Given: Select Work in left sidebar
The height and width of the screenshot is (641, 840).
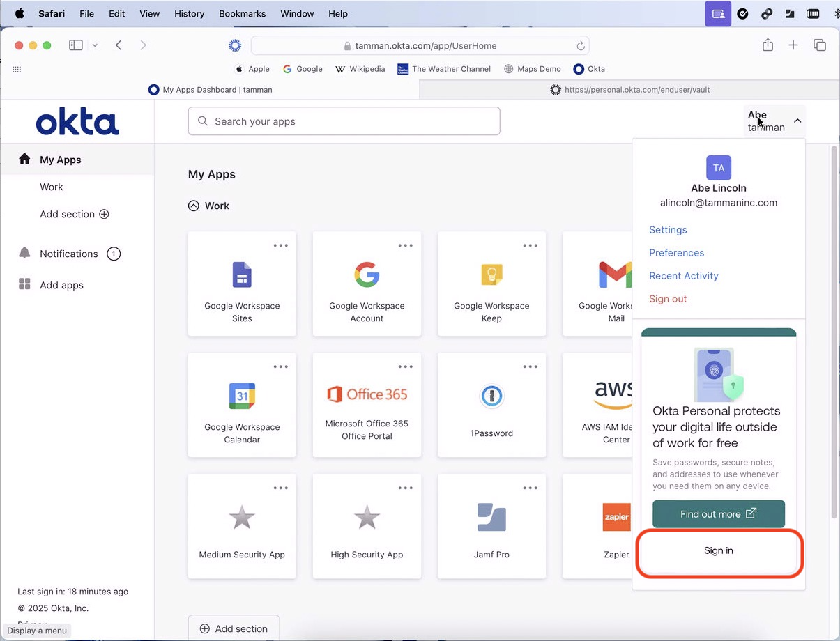Looking at the screenshot, I should point(52,187).
